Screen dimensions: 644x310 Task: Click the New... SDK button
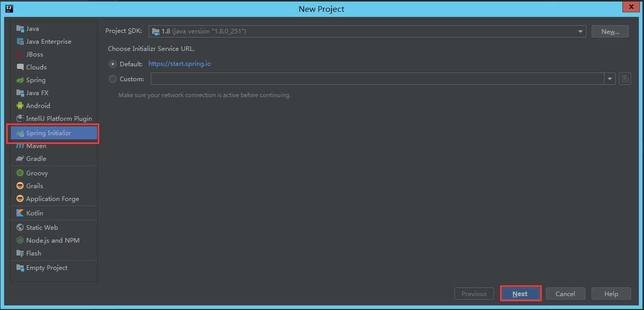pyautogui.click(x=610, y=31)
